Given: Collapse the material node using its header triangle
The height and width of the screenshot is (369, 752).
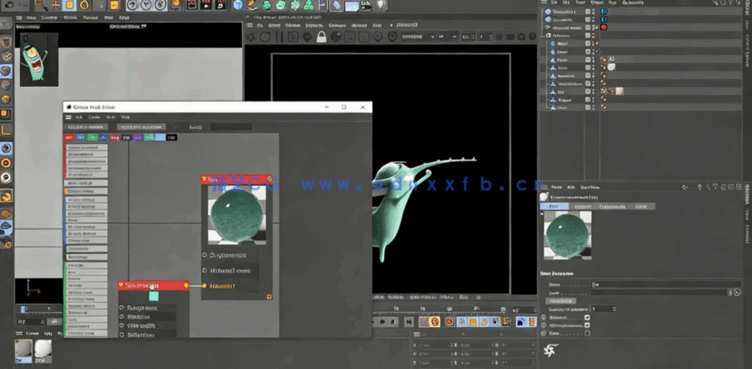Looking at the screenshot, I should (x=205, y=179).
